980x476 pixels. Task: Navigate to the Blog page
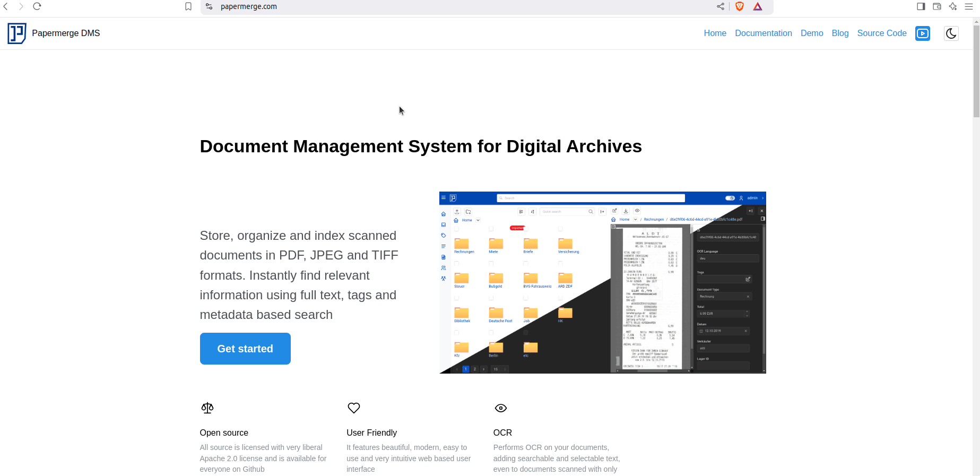[x=840, y=33]
